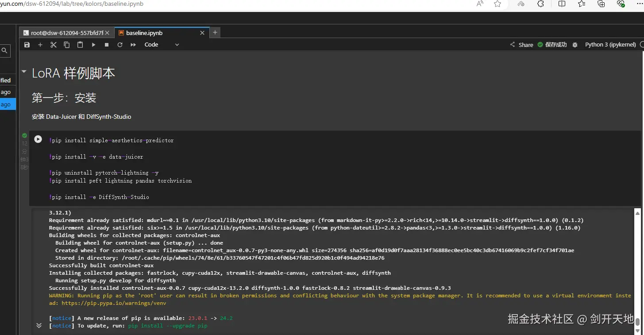The height and width of the screenshot is (335, 644).
Task: Restart kernel and run all cells
Action: (x=133, y=45)
